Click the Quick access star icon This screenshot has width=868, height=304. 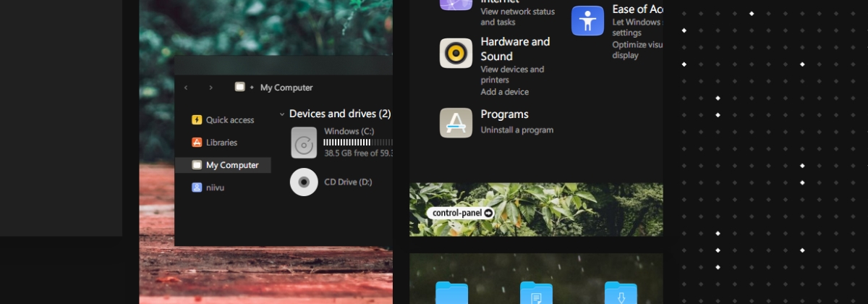tap(197, 120)
